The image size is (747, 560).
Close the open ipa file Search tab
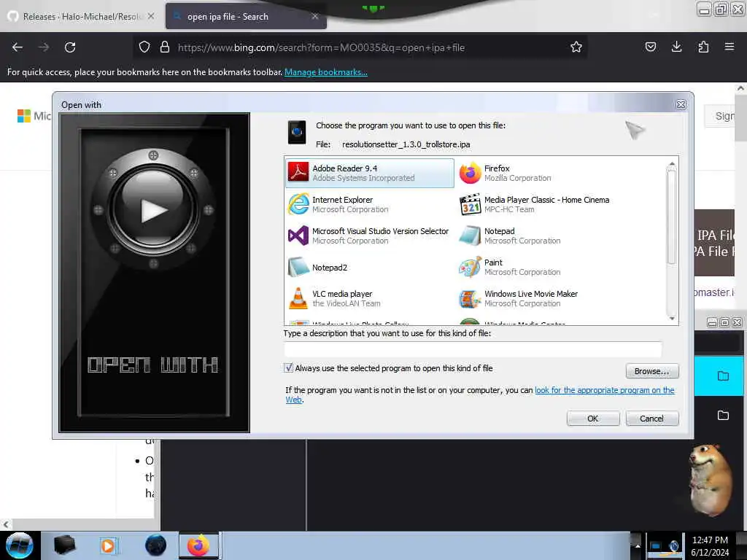[x=315, y=16]
